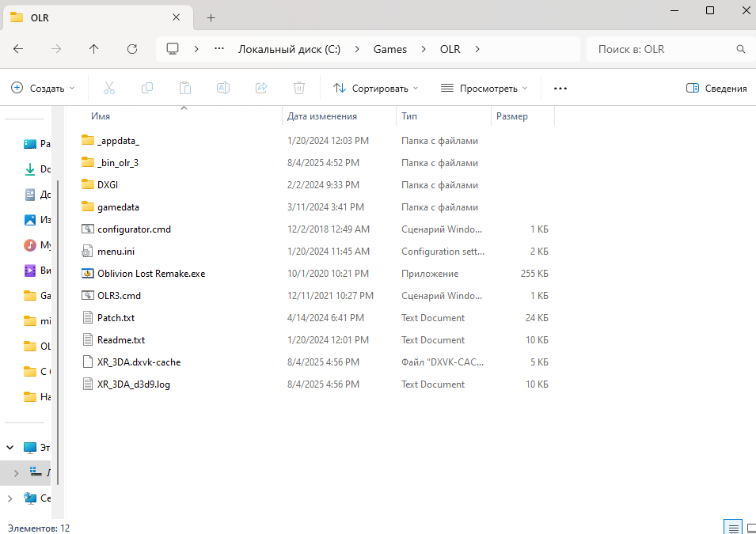The height and width of the screenshot is (534, 756).
Task: Click Games in the address breadcrumb
Action: (x=390, y=49)
